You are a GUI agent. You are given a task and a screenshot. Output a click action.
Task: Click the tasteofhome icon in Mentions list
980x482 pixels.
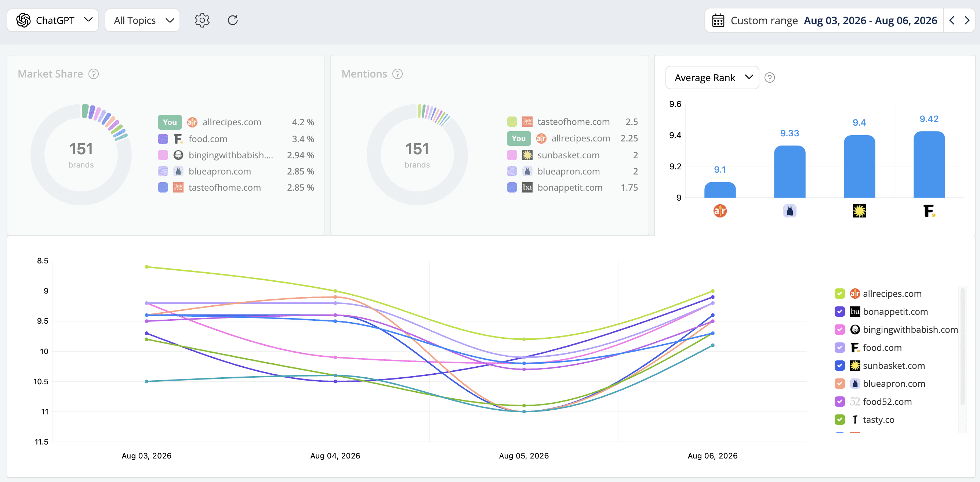(x=527, y=122)
